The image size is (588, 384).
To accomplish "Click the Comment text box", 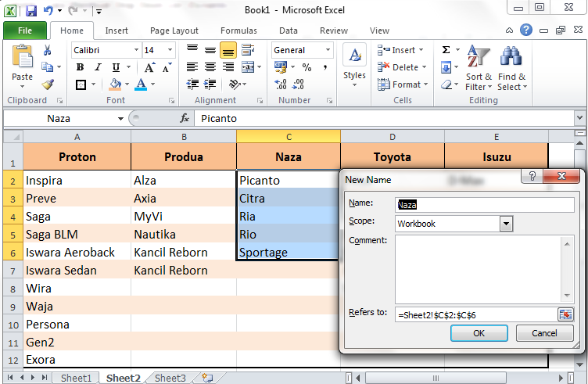I will pos(485,269).
